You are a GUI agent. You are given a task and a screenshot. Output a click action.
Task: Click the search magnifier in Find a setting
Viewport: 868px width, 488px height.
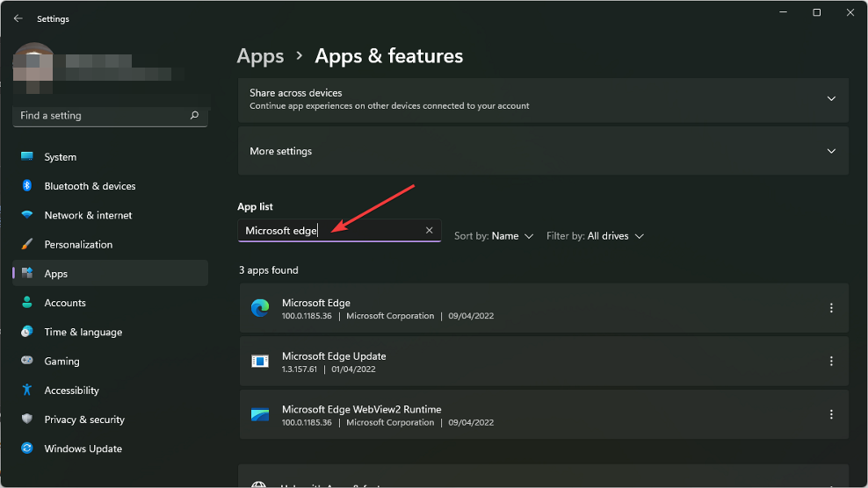194,115
